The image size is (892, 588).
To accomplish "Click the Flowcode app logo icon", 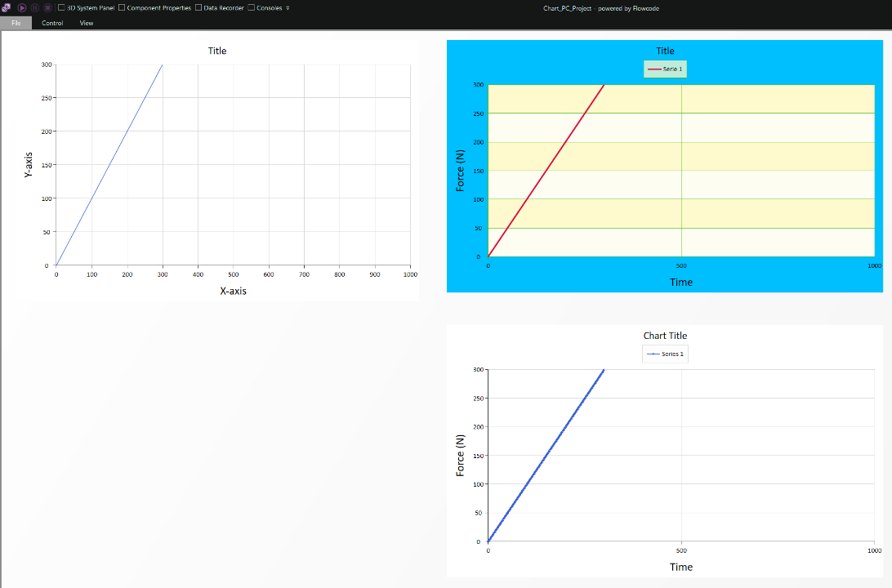I will pos(7,7).
